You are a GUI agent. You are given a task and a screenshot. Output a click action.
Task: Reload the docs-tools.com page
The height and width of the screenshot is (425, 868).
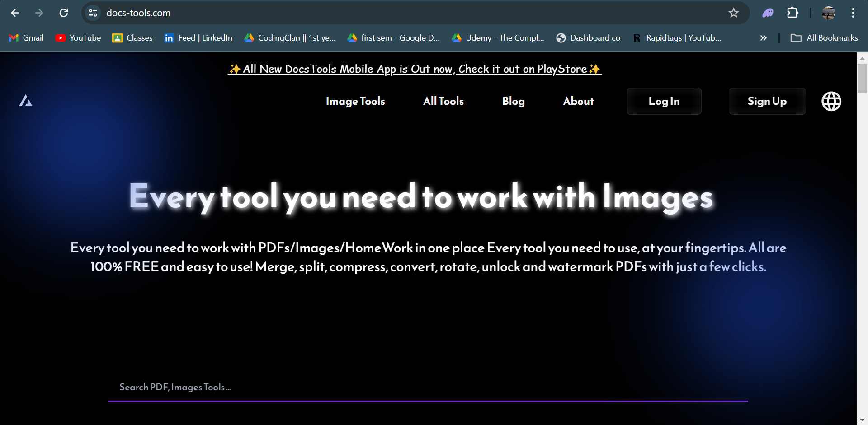point(64,13)
